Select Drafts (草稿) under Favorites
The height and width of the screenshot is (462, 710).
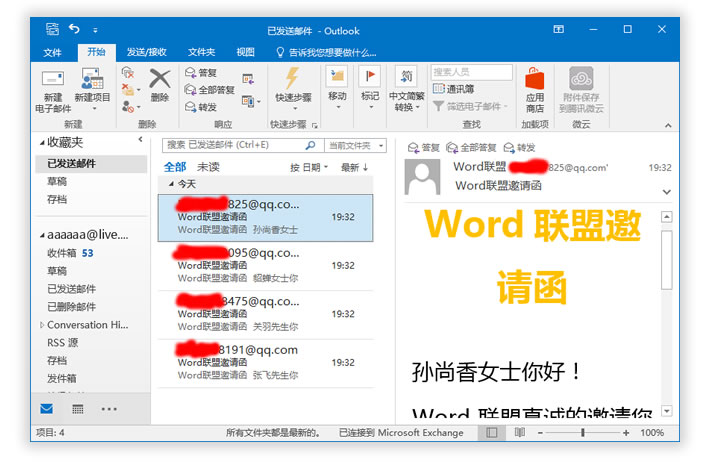coord(57,181)
